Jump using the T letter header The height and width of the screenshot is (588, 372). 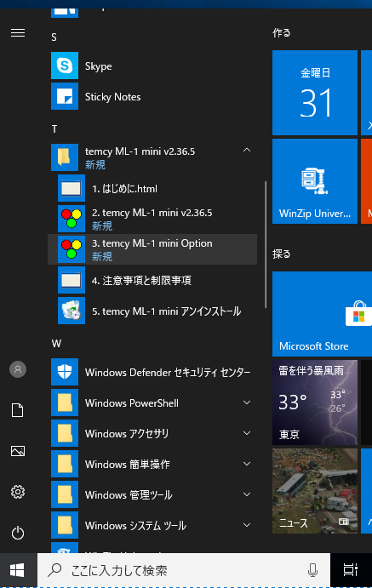[54, 129]
